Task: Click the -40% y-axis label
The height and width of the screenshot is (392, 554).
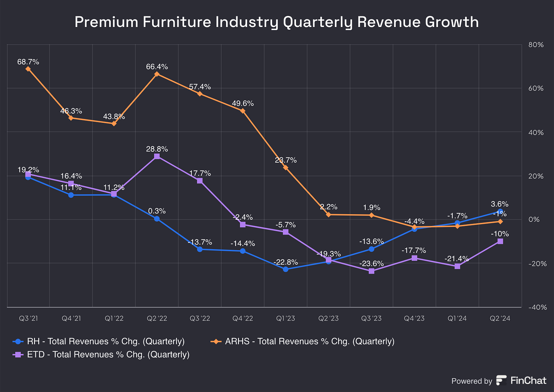Action: pyautogui.click(x=537, y=307)
